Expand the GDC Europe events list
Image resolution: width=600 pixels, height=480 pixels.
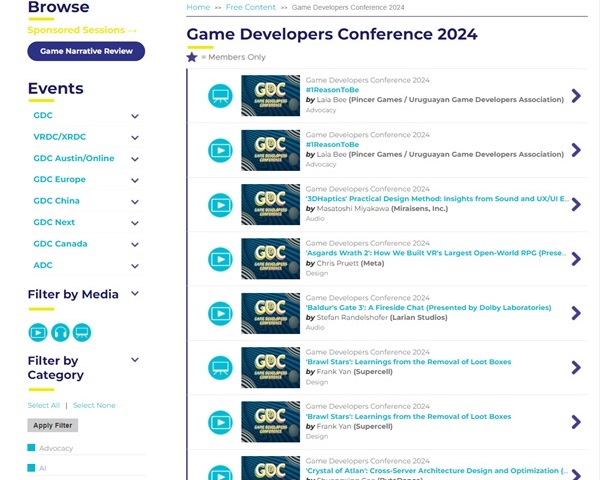click(135, 180)
